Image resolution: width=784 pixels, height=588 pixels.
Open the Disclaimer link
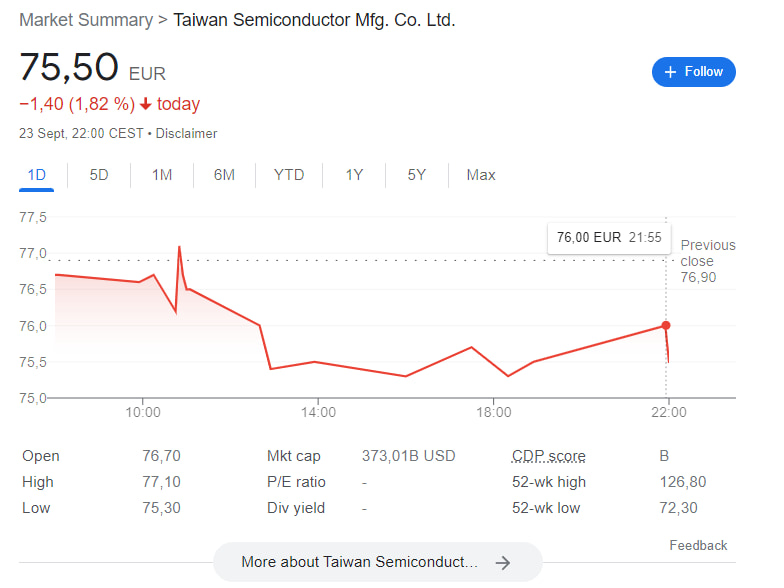[x=187, y=133]
